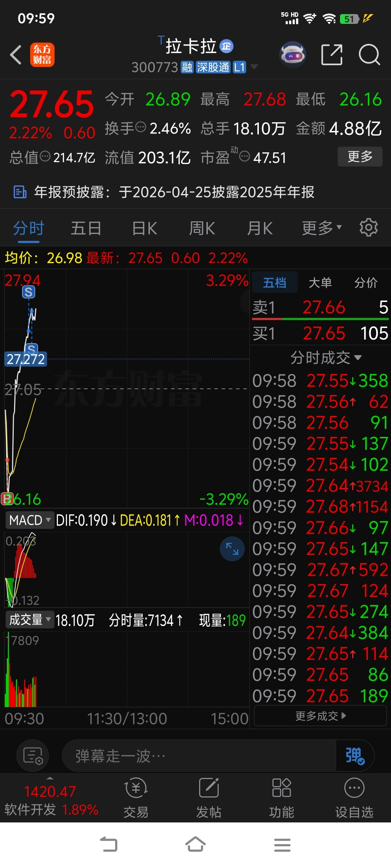Select the 分价 tab
Screen dimensions: 391x868
pyautogui.click(x=366, y=282)
